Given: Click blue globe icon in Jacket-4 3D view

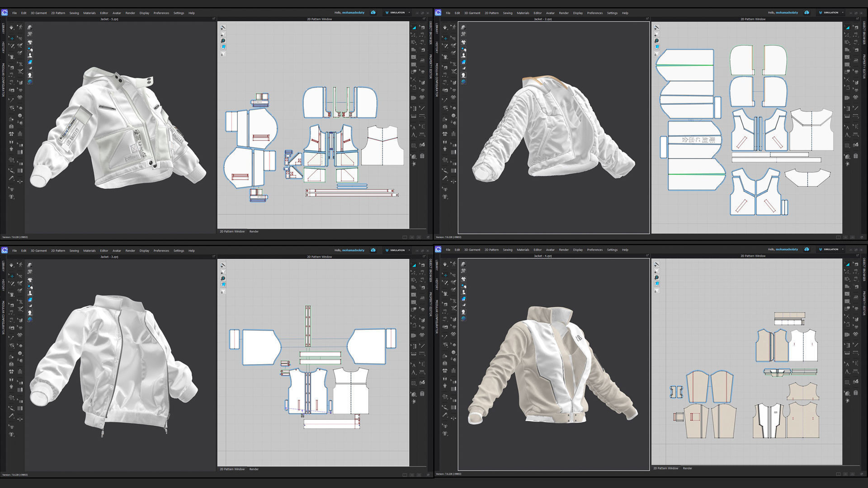Looking at the screenshot, I should click(x=463, y=319).
